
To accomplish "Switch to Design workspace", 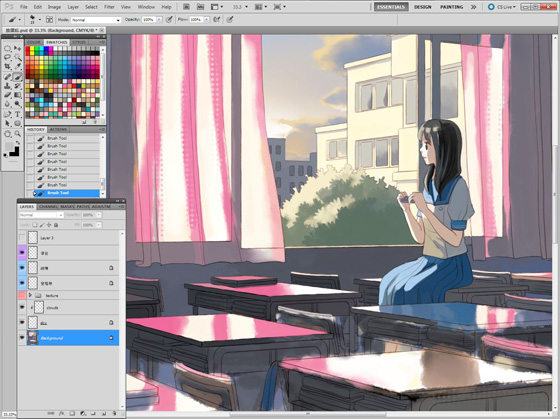I will (x=422, y=7).
